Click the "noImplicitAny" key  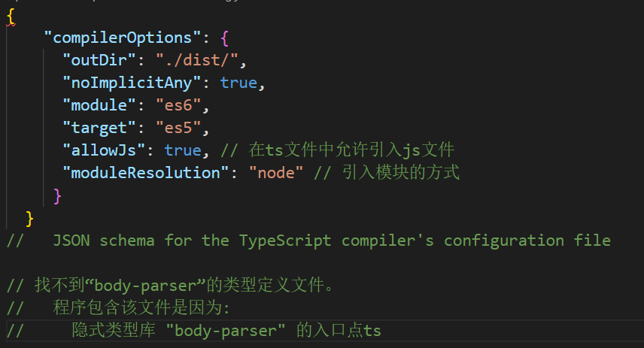[x=132, y=83]
